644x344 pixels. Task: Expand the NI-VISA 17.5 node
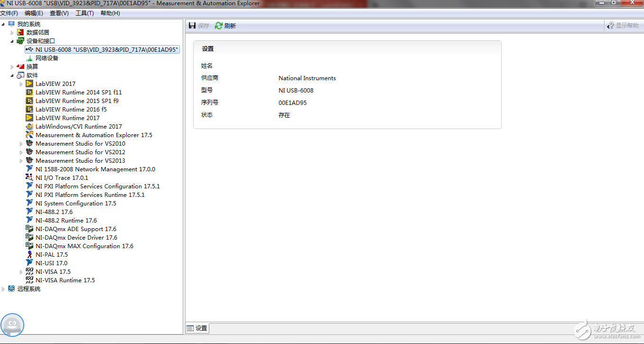pyautogui.click(x=21, y=272)
